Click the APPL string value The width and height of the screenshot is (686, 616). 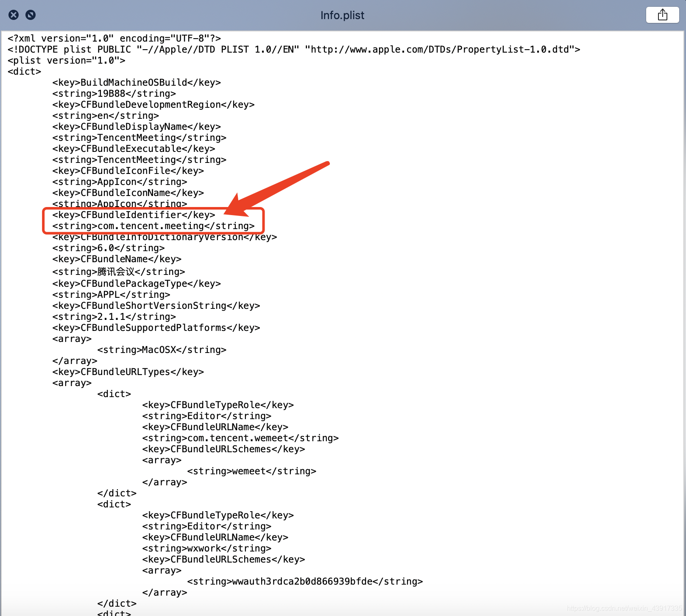point(111,294)
